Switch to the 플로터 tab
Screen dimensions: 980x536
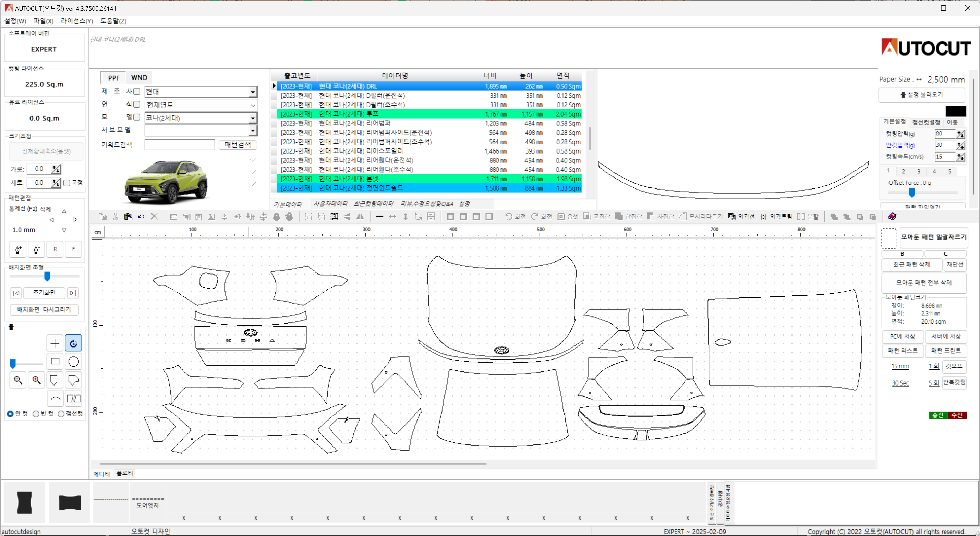click(124, 473)
